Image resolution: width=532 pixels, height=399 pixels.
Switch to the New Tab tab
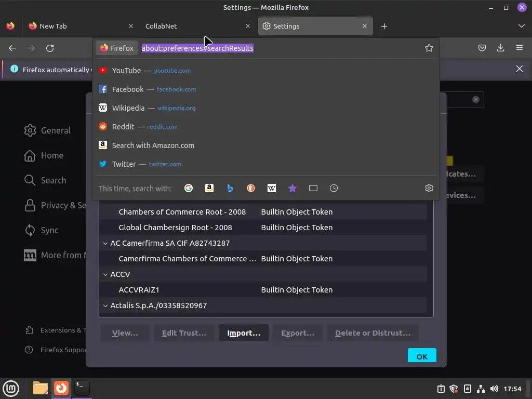click(81, 26)
